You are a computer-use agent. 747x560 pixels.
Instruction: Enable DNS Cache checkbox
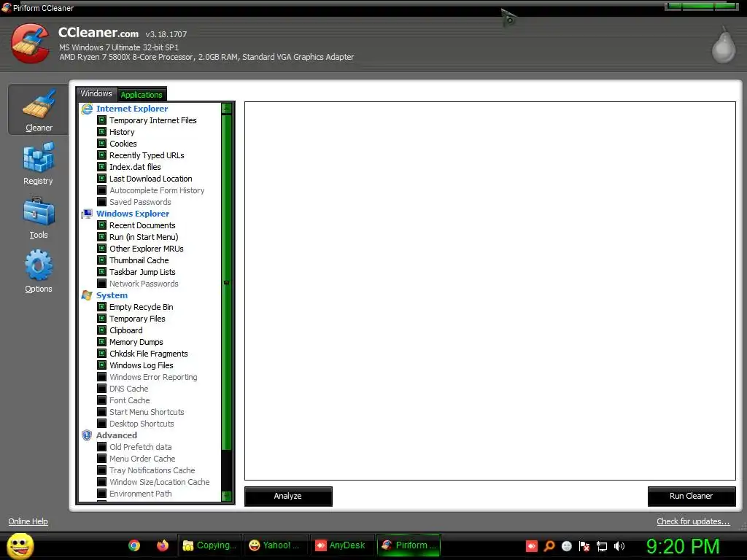point(101,389)
